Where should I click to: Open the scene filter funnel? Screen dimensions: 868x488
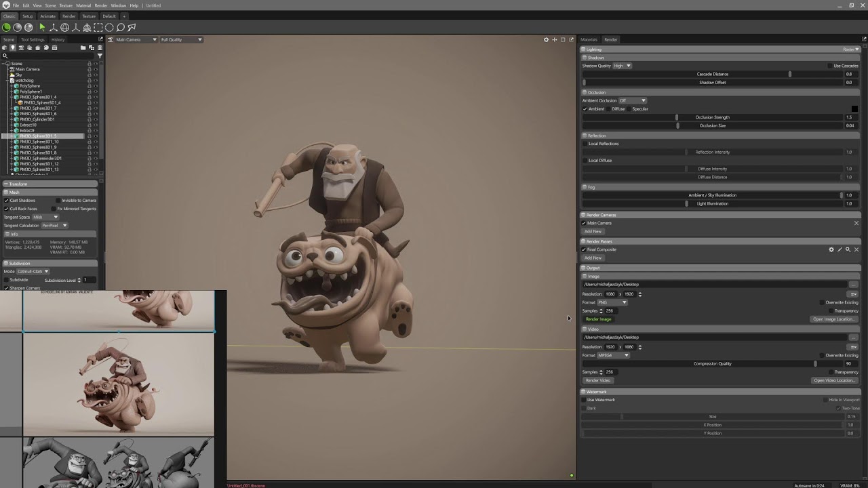pos(100,56)
